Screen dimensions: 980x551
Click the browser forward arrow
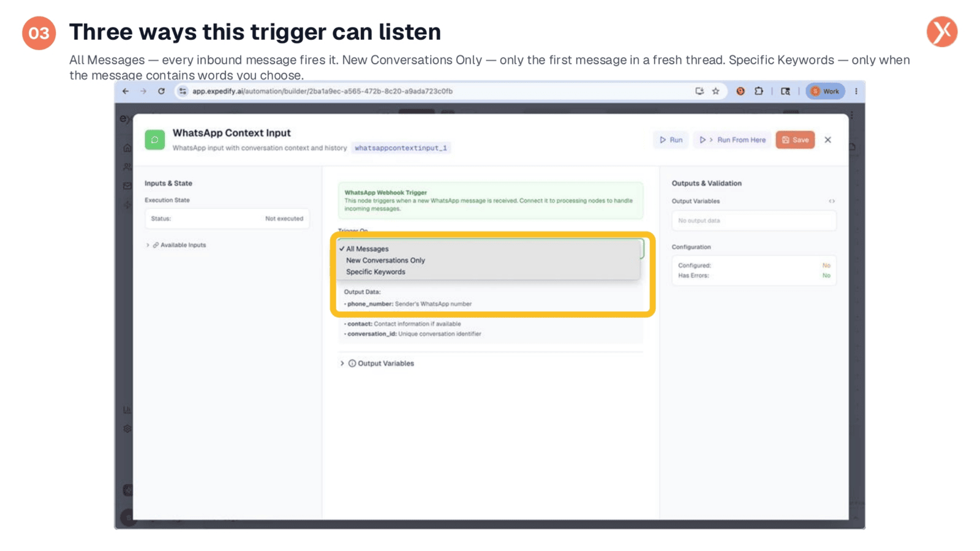[143, 91]
